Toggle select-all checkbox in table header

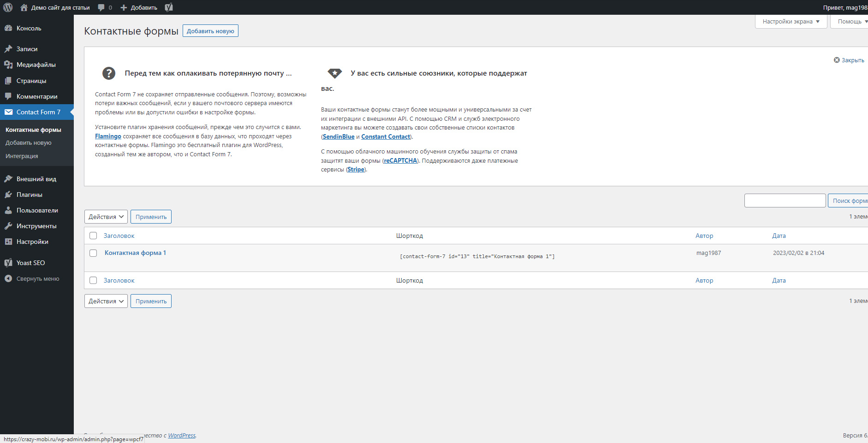(x=93, y=236)
